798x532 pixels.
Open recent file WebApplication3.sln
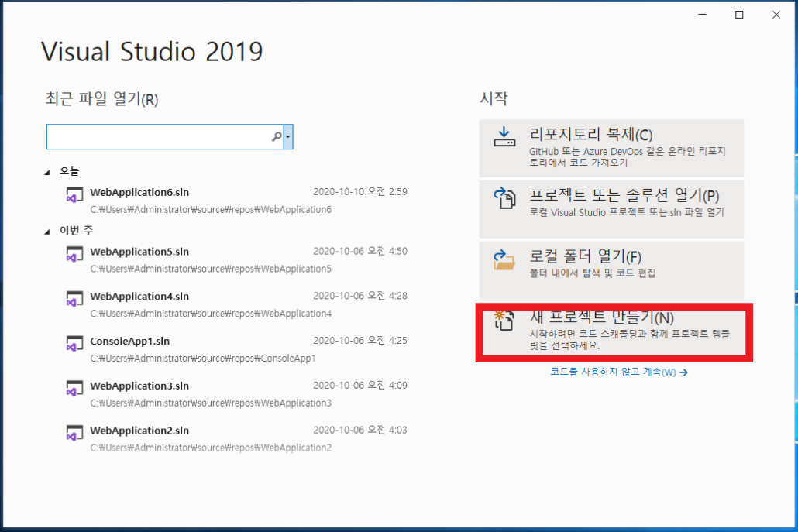click(237, 393)
